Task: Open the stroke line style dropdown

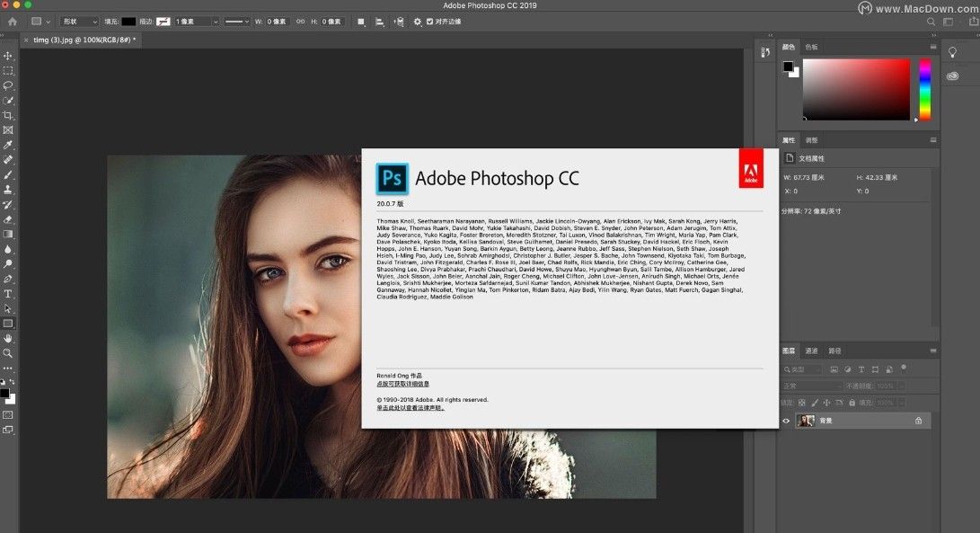Action: tap(237, 22)
